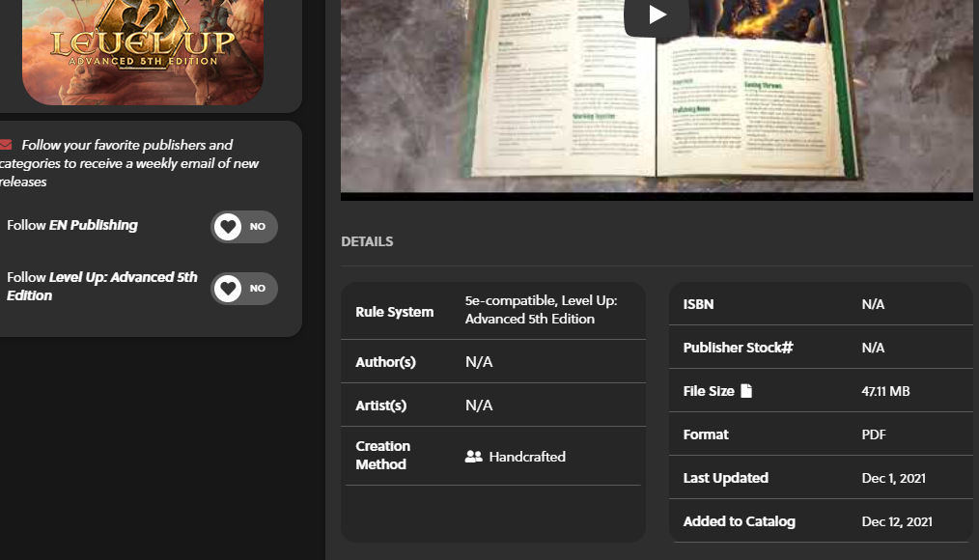Viewport: 979px width, 560px height.
Task: Click the Format label
Action: (706, 434)
